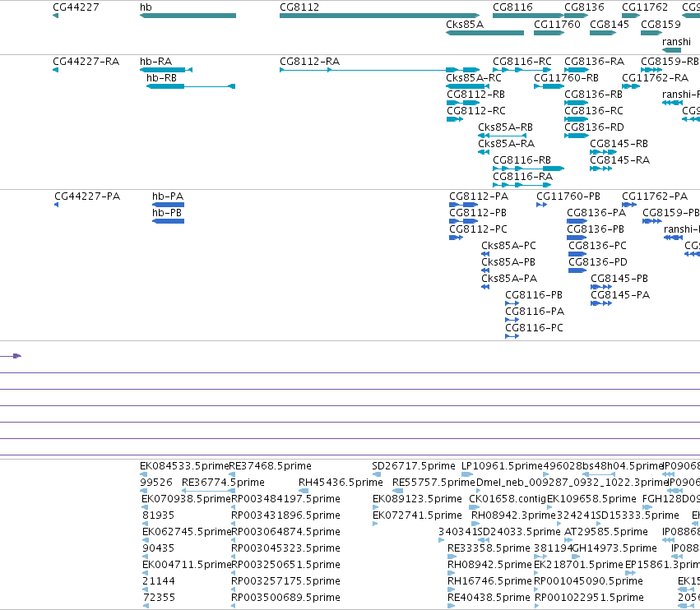The image size is (700, 610).
Task: Click EST label RH08942.3prime
Action: 513,515
